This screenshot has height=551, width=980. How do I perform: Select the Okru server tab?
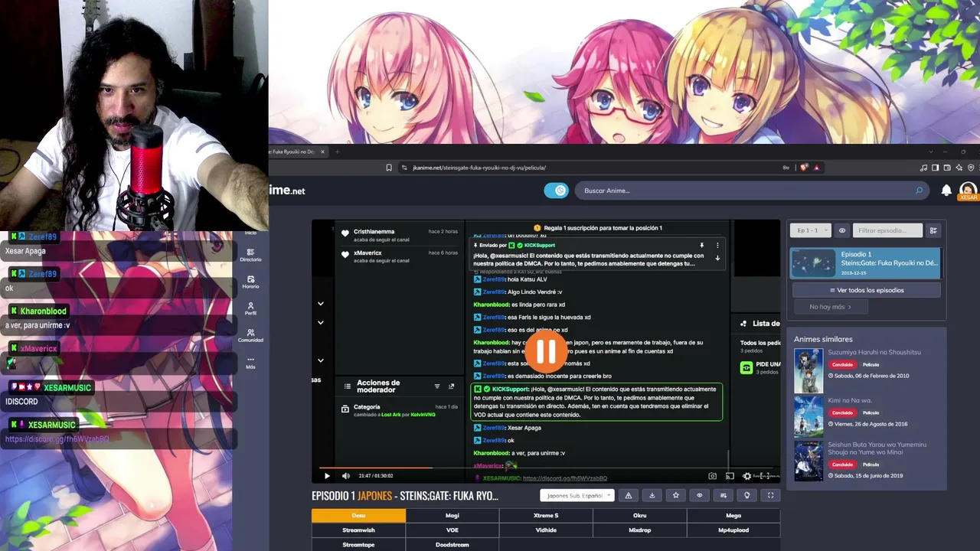(x=639, y=516)
